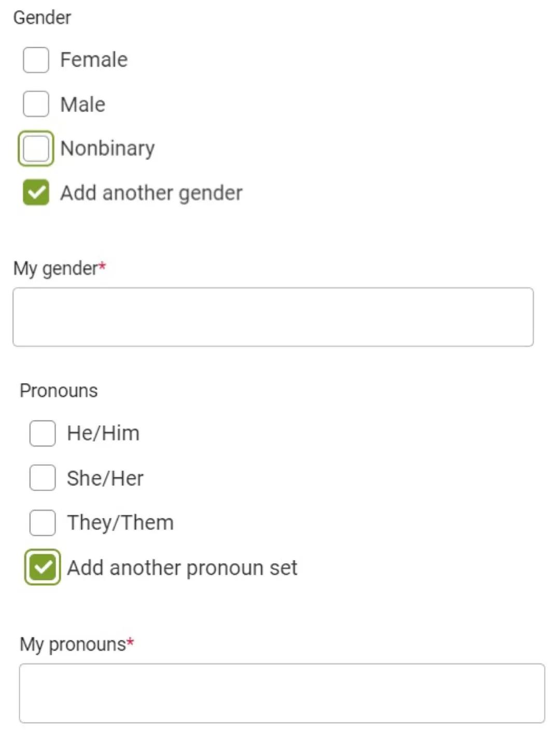560x751 pixels.
Task: Tick the Female checkbox
Action: (36, 60)
